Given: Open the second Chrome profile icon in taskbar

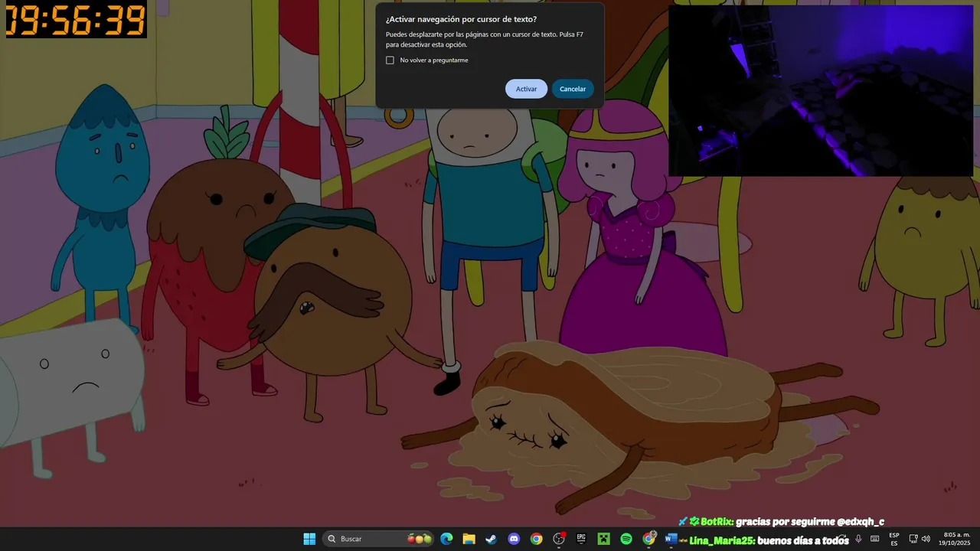Looking at the screenshot, I should click(x=649, y=539).
